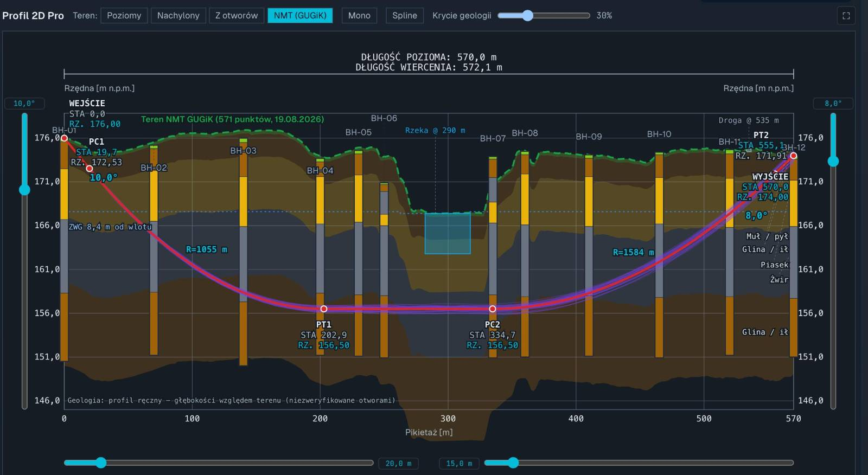The height and width of the screenshot is (475, 868).
Task: Click borehole label BH-05
Action: 359,132
